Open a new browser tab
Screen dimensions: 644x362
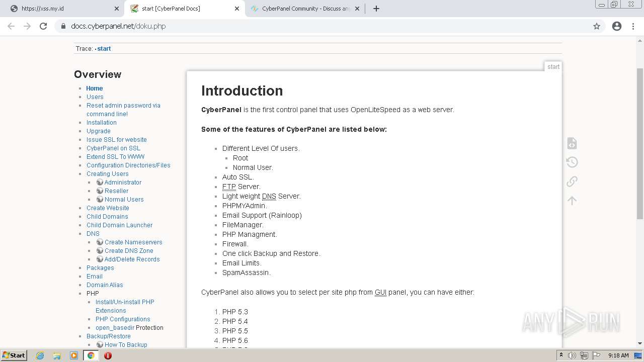pos(376,9)
